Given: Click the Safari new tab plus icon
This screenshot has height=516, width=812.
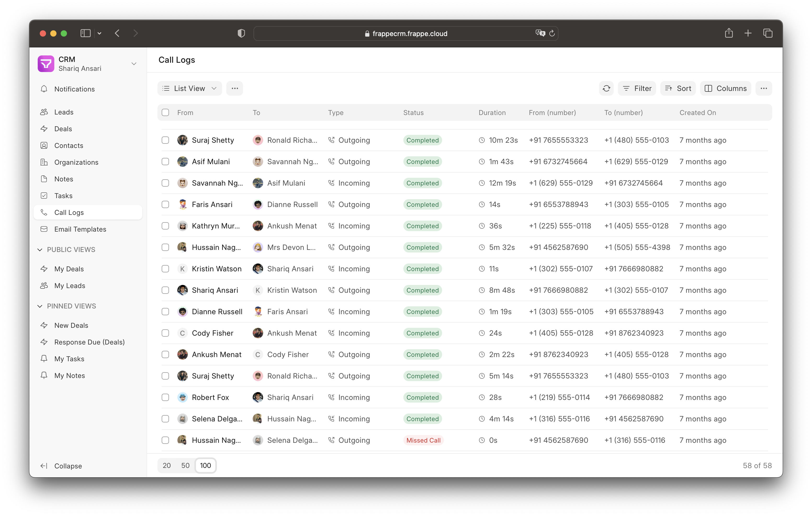Looking at the screenshot, I should pos(748,33).
